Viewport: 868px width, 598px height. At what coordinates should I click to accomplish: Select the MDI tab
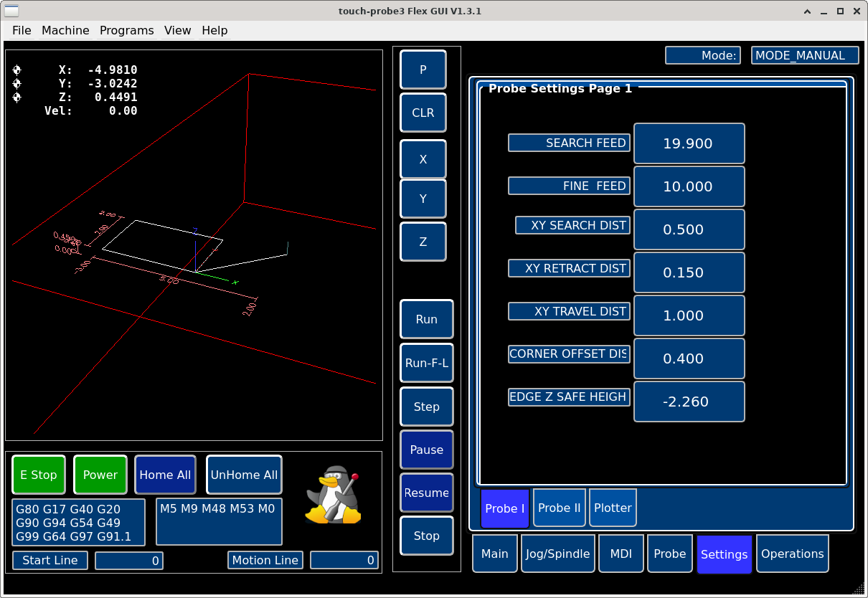(621, 554)
